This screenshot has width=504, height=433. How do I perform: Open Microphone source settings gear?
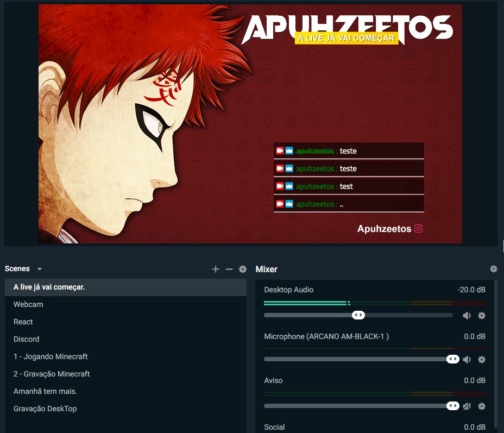(482, 360)
